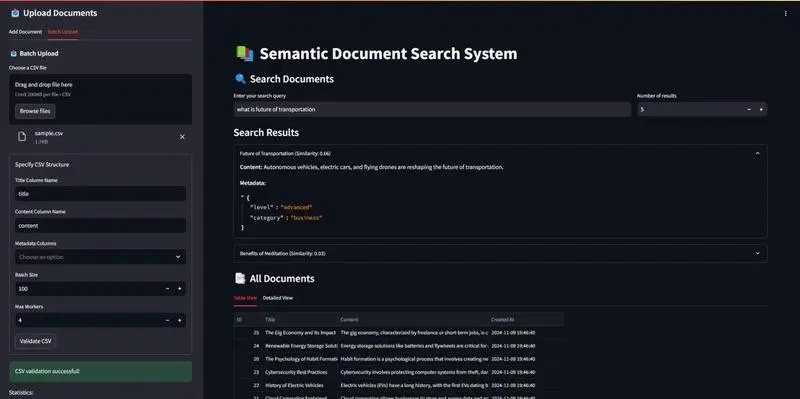Screen dimensions: 800x399
Task: Click the Search Results heading
Action: click(x=266, y=133)
